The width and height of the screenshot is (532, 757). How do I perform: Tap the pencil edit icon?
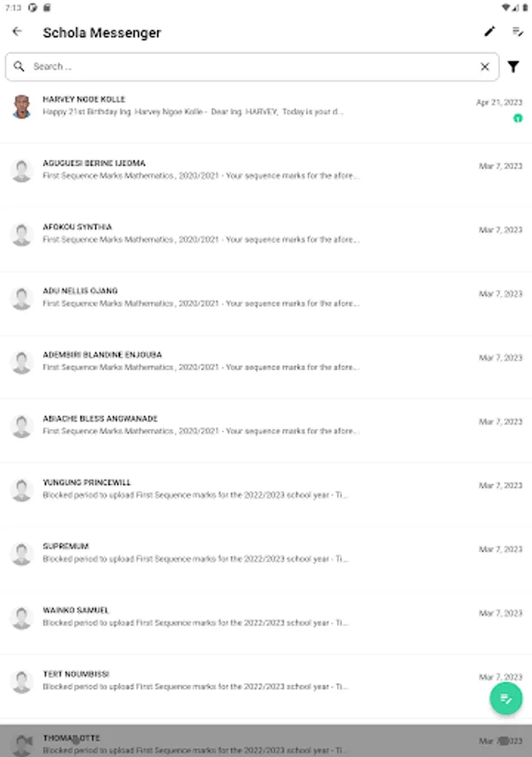coord(489,32)
